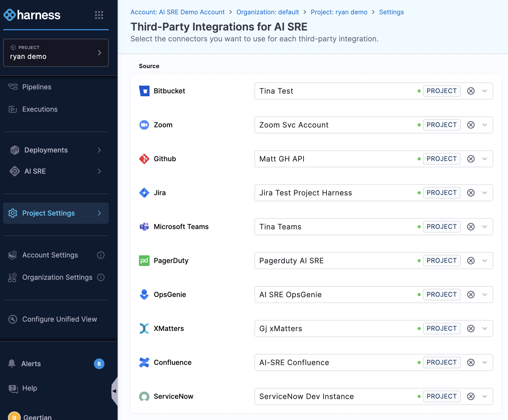Clear the OpsGenie connector selection
This screenshot has width=508, height=420.
471,295
